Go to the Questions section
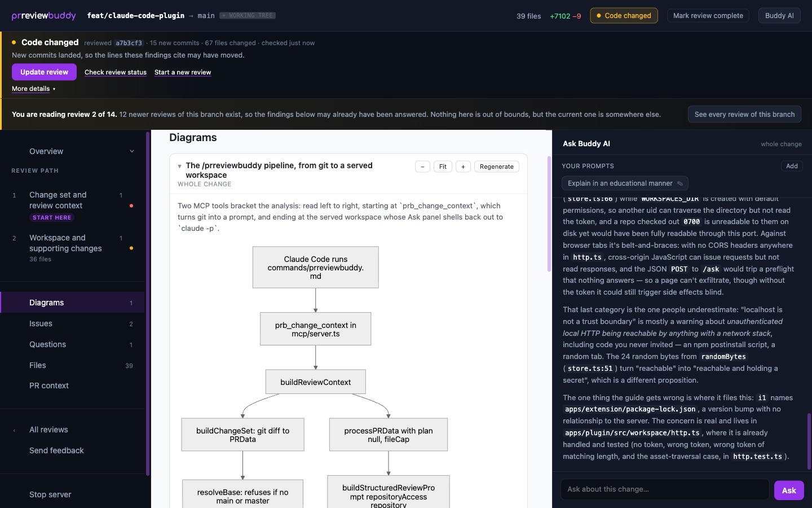812x508 pixels. 72,344
